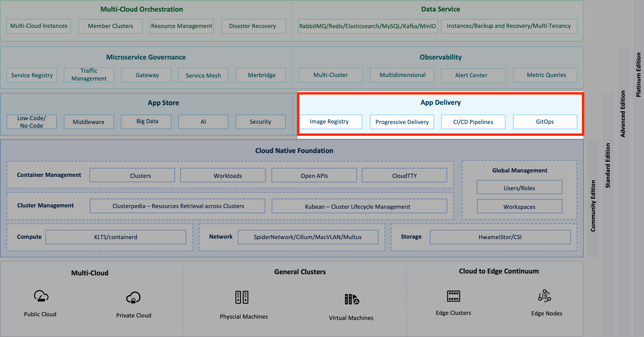Open the CI/CD Pipelines box
The width and height of the screenshot is (644, 337).
tap(473, 122)
